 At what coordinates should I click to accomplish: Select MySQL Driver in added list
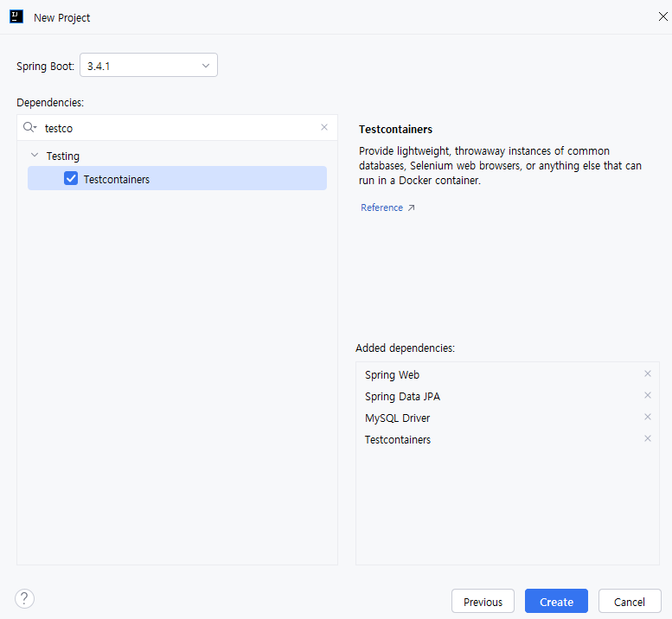tap(397, 418)
